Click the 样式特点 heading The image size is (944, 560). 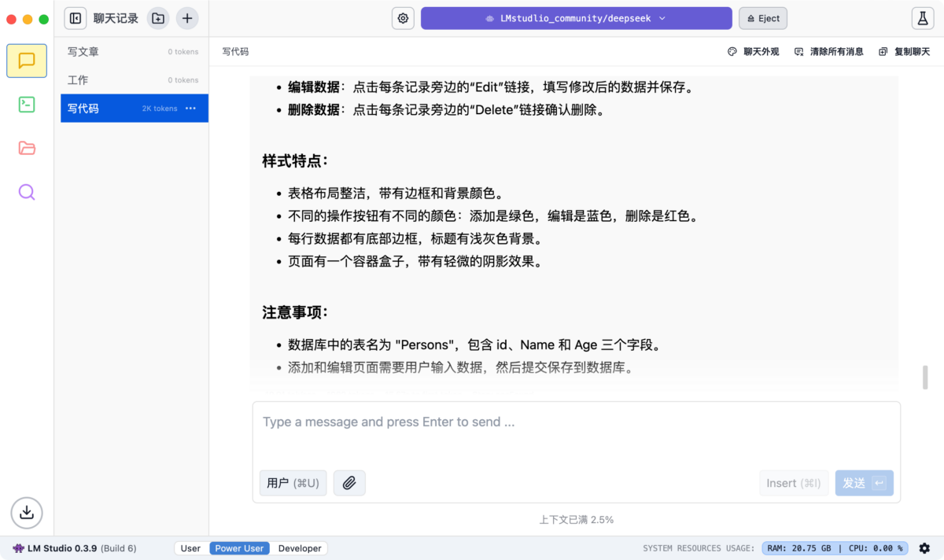295,161
